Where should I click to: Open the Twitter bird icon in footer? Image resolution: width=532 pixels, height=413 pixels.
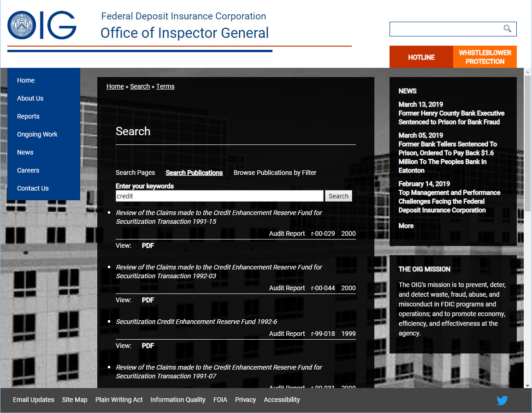[502, 400]
